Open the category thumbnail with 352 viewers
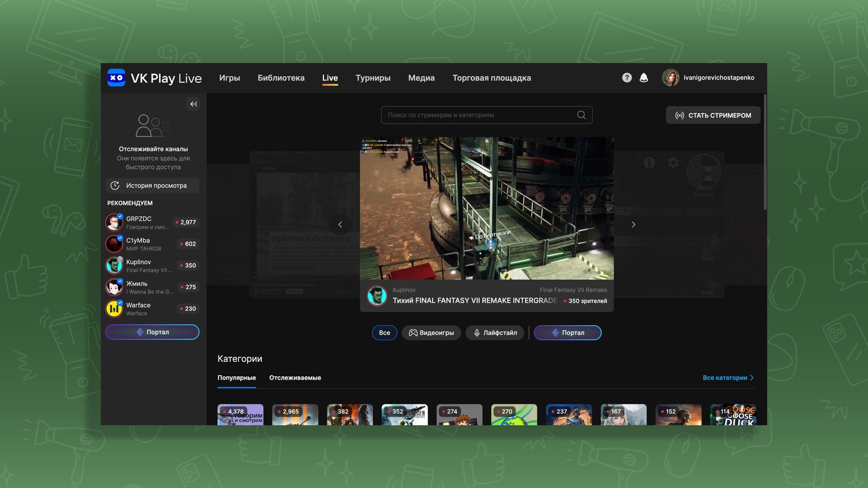Image resolution: width=868 pixels, height=488 pixels. [405, 415]
